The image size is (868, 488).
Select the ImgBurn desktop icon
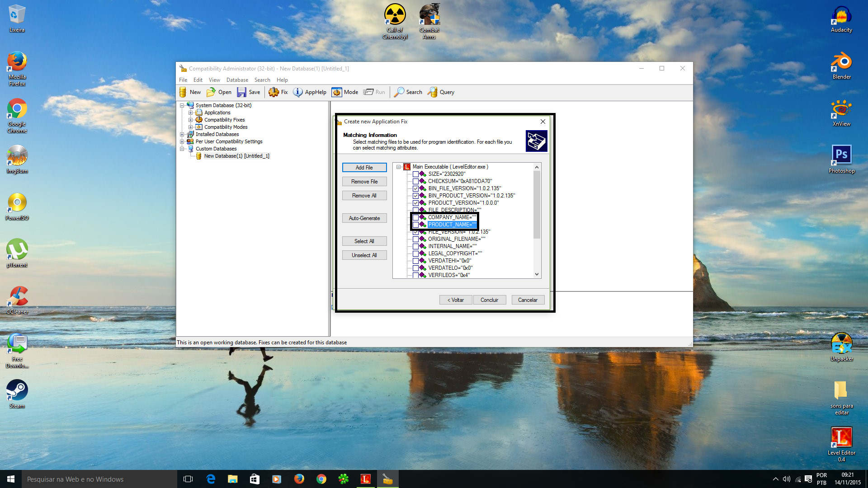pos(17,159)
